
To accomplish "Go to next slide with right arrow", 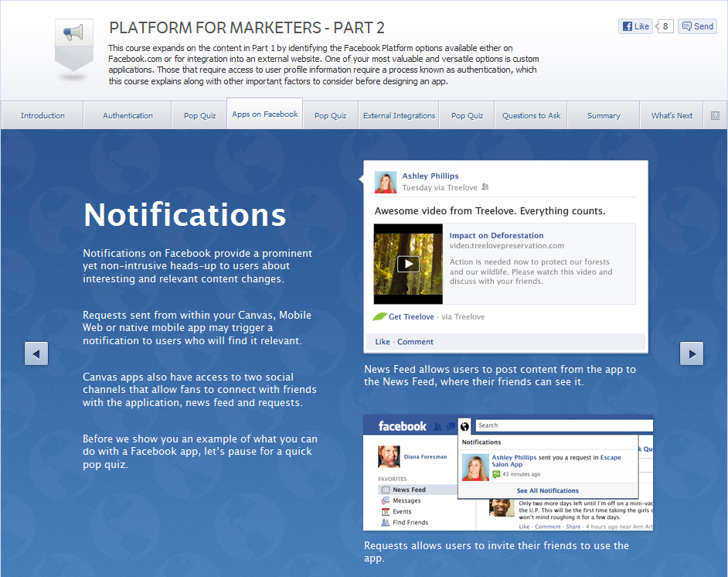I will point(692,353).
